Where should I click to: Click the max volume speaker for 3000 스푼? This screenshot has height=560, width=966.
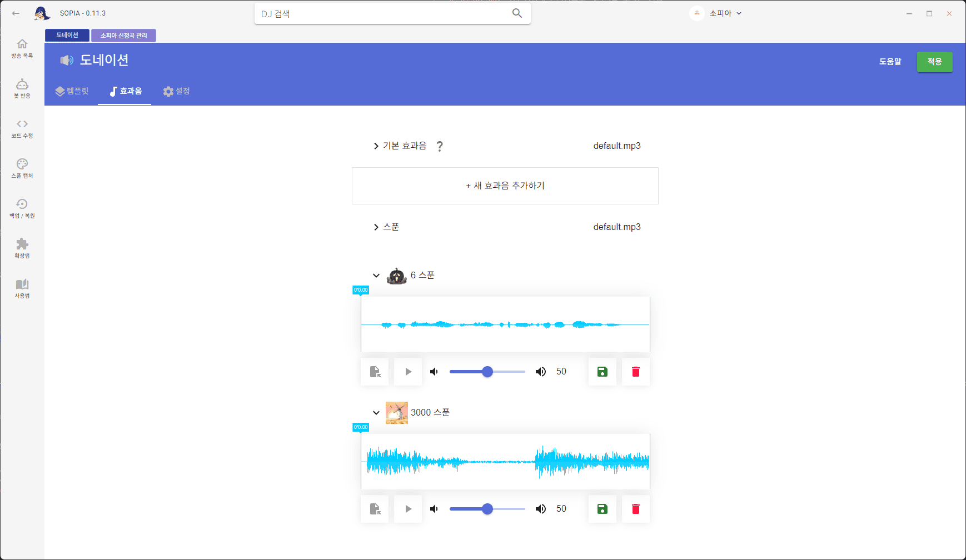point(540,508)
